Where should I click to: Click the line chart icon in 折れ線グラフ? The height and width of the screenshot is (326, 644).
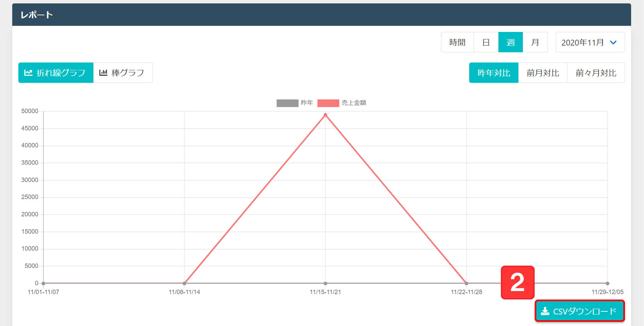28,73
